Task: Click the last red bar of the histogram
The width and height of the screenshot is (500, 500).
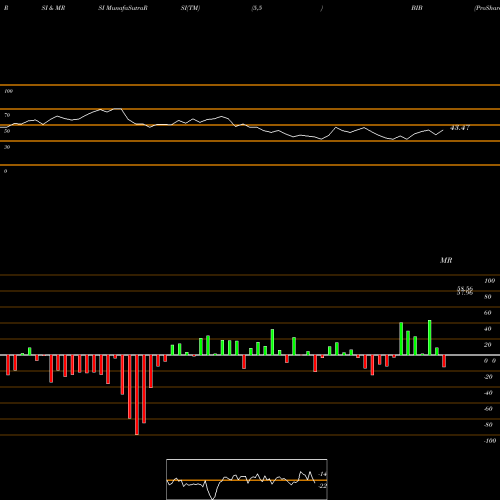Action: (444, 361)
